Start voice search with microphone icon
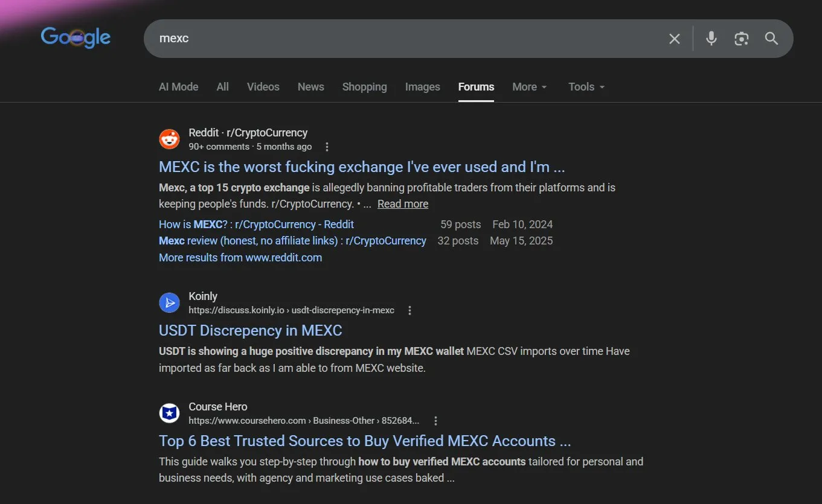 click(711, 39)
